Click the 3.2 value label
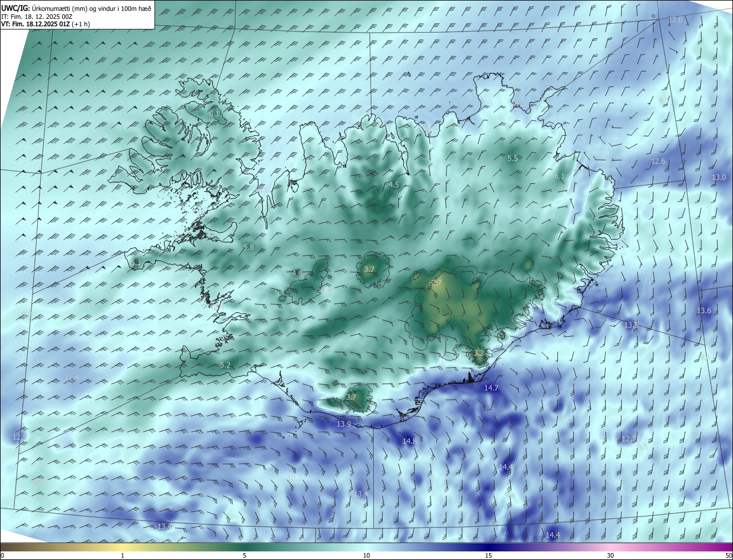Viewport: 733px width, 560px height. (479, 353)
